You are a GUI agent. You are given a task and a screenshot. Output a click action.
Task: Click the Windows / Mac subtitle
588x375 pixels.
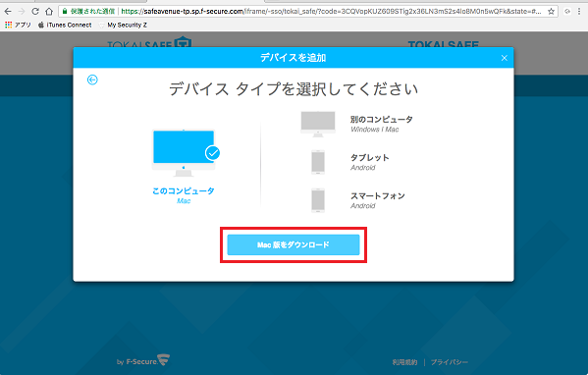[x=375, y=130]
